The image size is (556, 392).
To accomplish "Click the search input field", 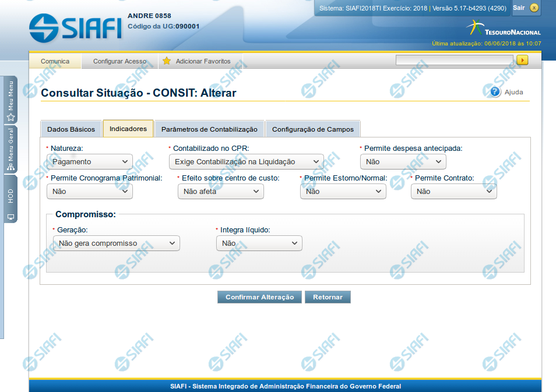I will tap(454, 60).
